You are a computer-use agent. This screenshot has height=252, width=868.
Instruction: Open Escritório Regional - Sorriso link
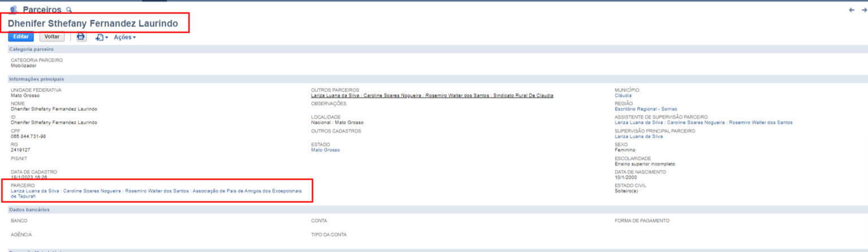pyautogui.click(x=645, y=109)
